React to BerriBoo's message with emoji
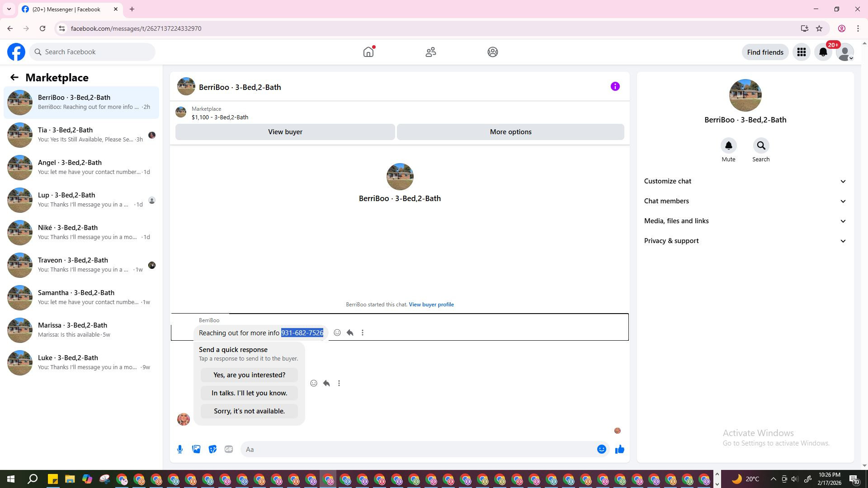Image resolution: width=868 pixels, height=488 pixels. point(337,333)
